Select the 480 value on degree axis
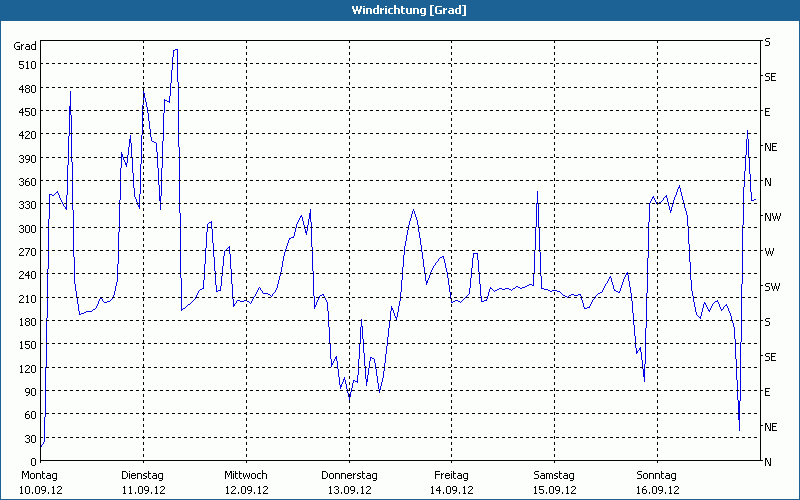 pyautogui.click(x=28, y=89)
